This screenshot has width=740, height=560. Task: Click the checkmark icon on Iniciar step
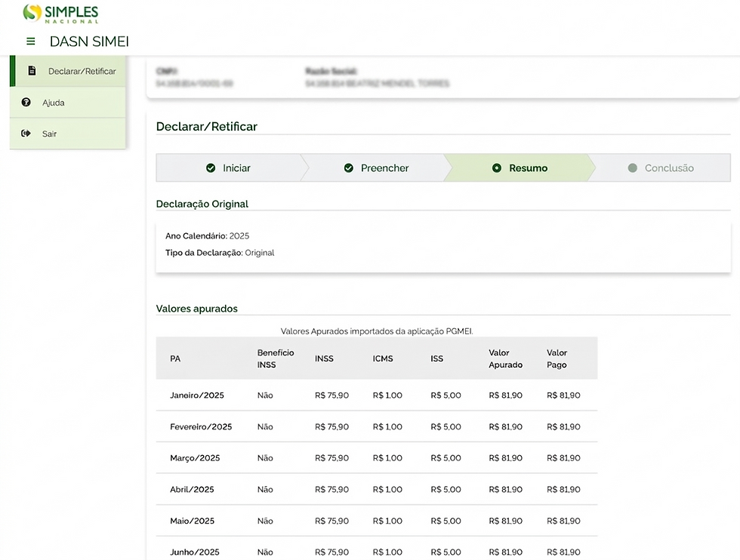click(211, 168)
